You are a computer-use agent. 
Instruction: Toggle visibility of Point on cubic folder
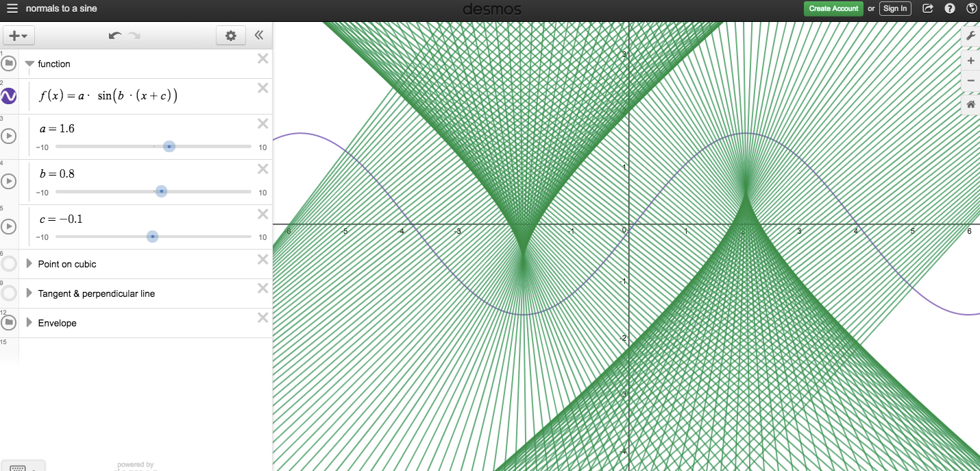(9, 264)
